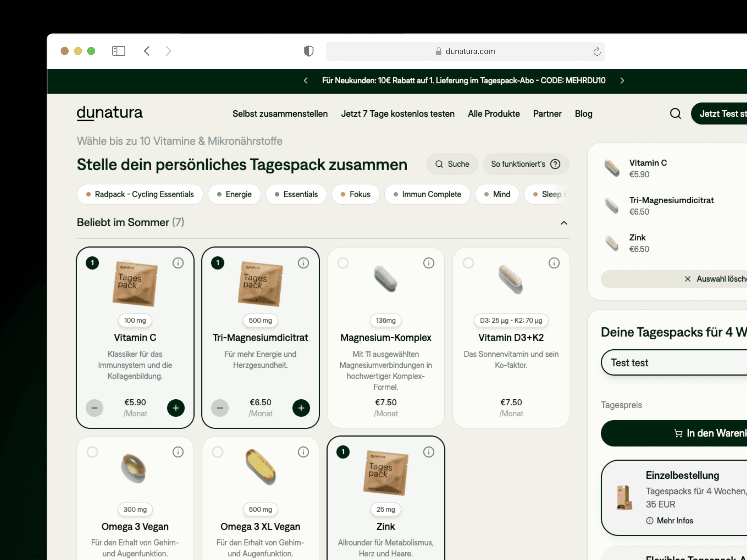Show info for Omega 3 XL Vegan
The image size is (747, 560).
click(303, 452)
